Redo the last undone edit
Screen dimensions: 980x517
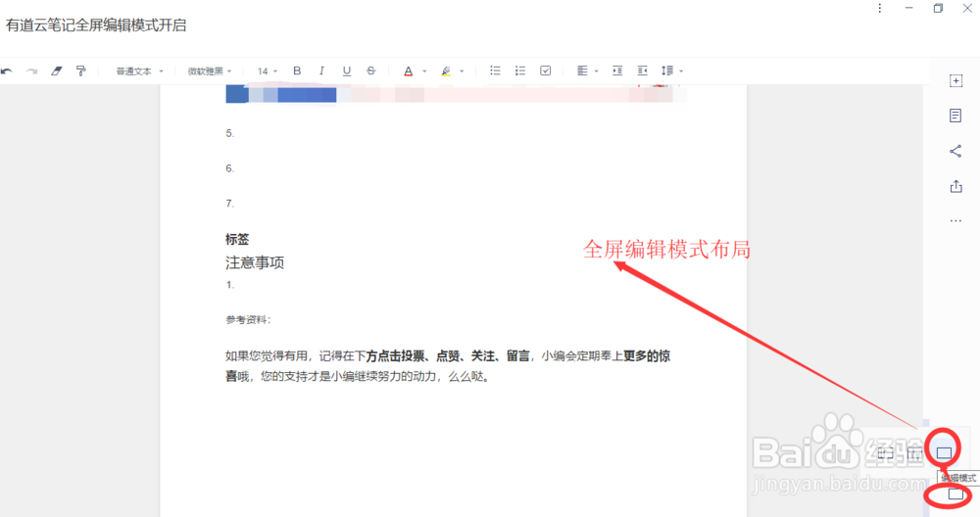tap(32, 71)
